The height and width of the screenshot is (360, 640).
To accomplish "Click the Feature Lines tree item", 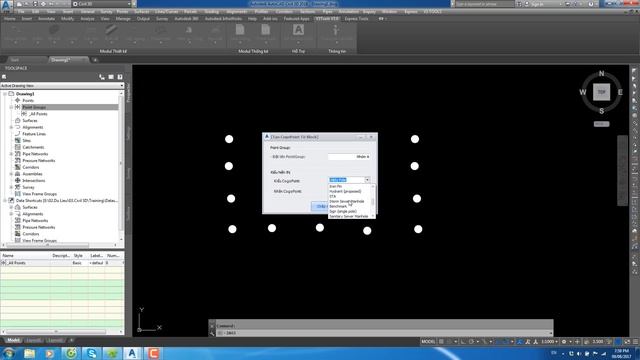I will click(34, 134).
